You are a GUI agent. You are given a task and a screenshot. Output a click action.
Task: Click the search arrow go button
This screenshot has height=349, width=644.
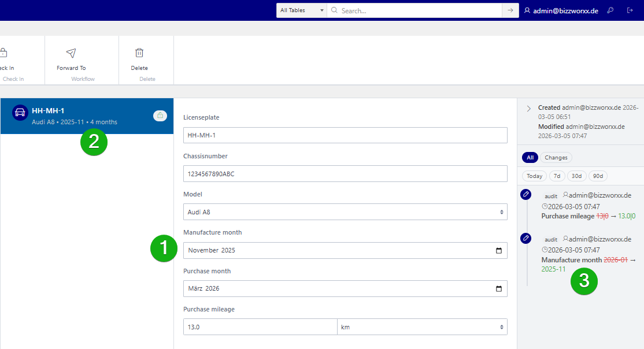[x=510, y=10]
